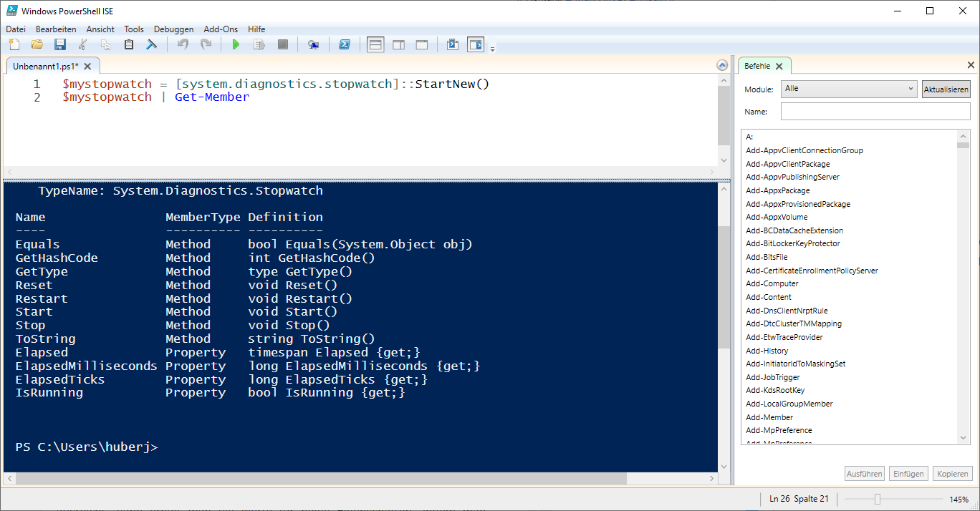Expand the toolbar overflow chevron

pos(492,47)
